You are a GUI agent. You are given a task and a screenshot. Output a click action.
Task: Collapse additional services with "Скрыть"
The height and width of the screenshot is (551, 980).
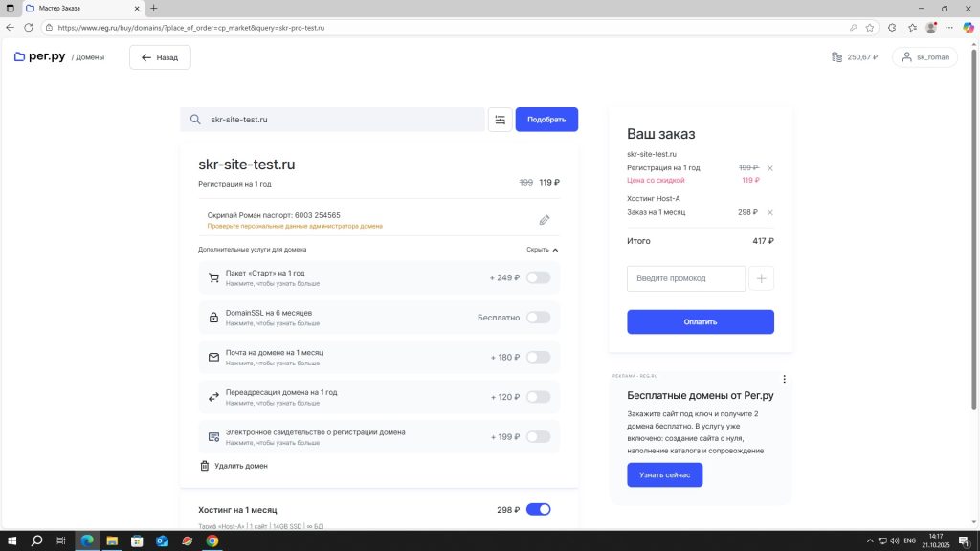tap(542, 250)
